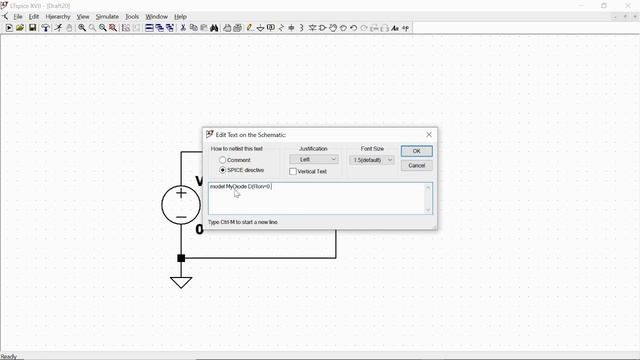The width and height of the screenshot is (640, 360).
Task: Select the Move hand tool
Action: [x=333, y=28]
